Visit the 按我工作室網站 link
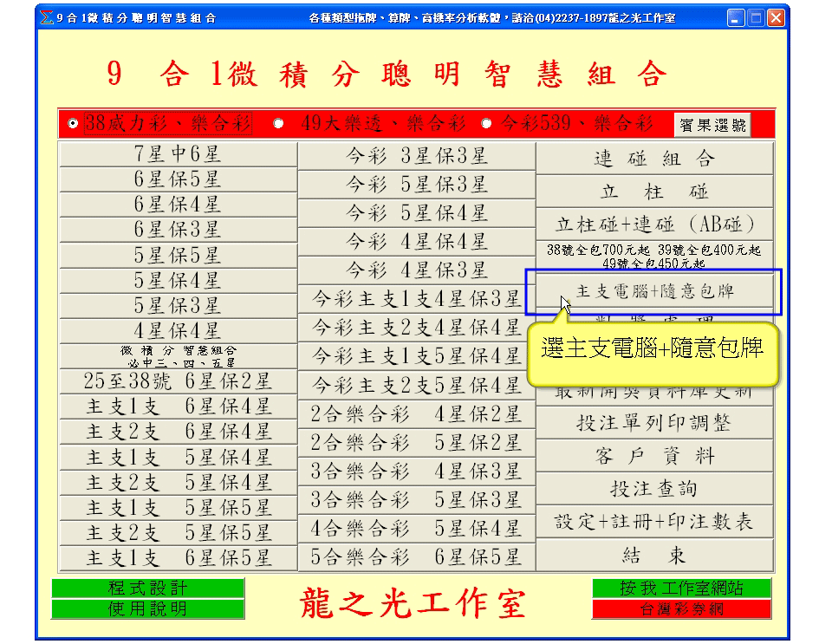The image size is (819, 644). [681, 589]
